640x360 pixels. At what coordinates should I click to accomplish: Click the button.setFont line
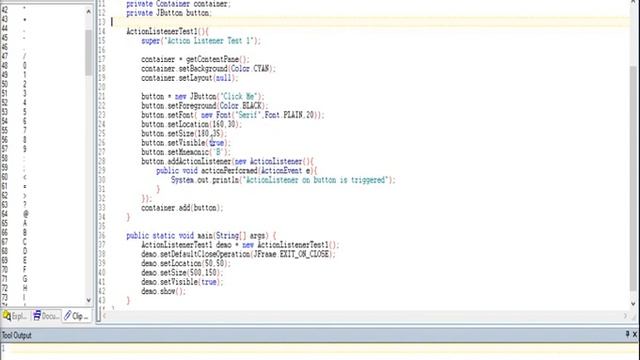click(233, 115)
